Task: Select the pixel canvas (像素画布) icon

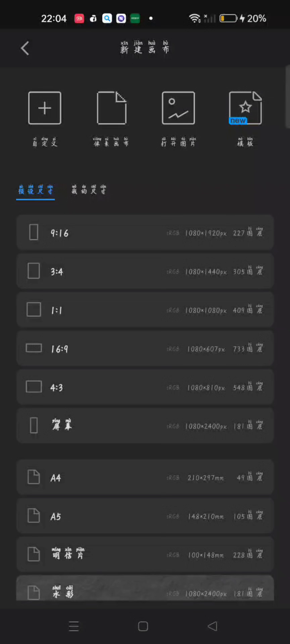Action: (x=111, y=108)
